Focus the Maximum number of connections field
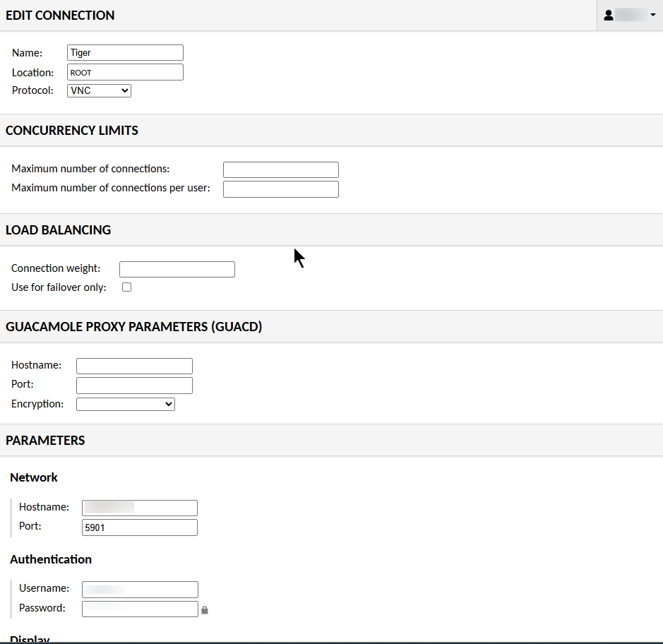This screenshot has width=663, height=644. click(280, 169)
